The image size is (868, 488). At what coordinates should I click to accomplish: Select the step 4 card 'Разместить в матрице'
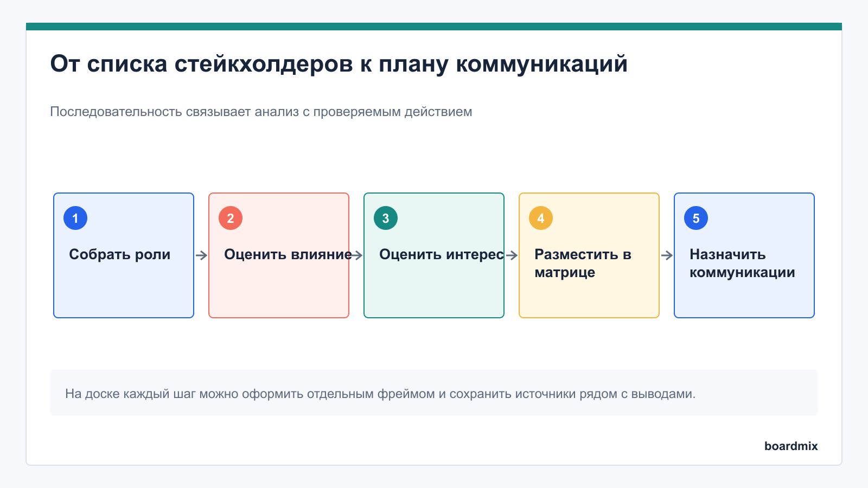point(589,255)
